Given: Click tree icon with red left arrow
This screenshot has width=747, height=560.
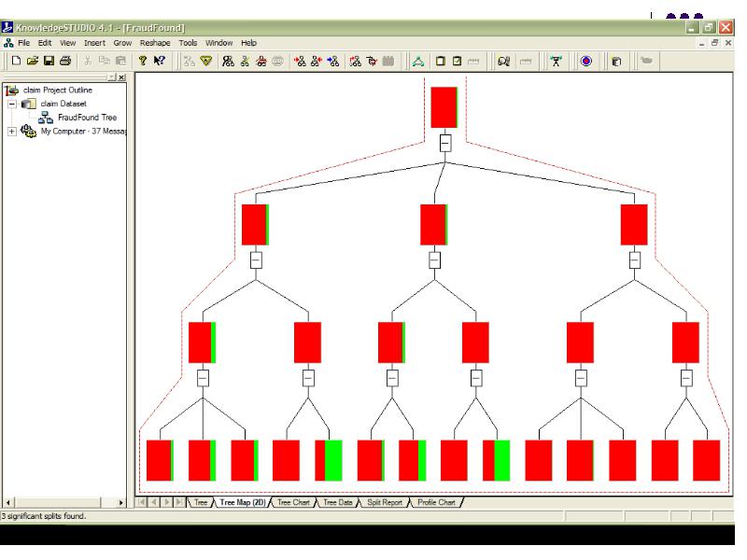Looking at the screenshot, I should [x=300, y=61].
